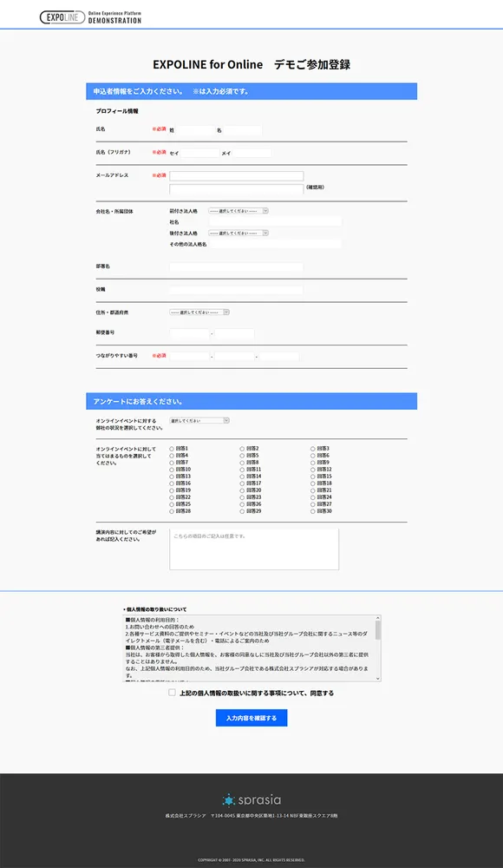Screen dimensions: 503x868
Task: Choose the 回答9 option
Action: [x=313, y=463]
